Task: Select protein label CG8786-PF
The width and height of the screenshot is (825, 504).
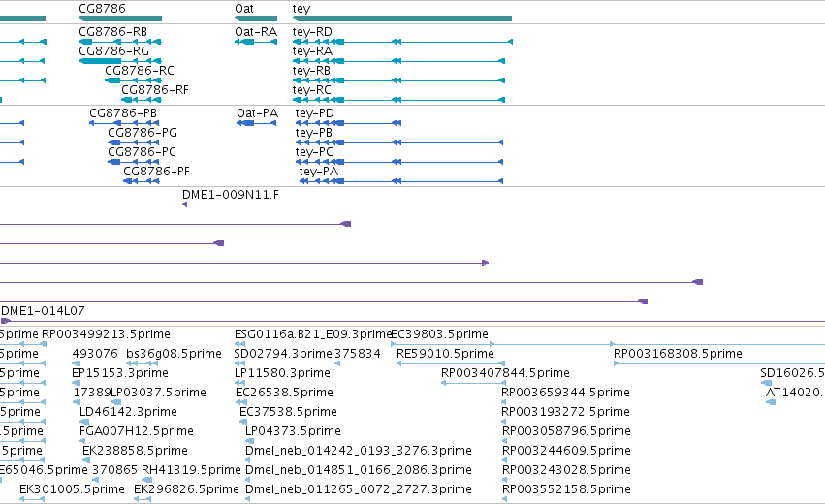Action: [156, 172]
